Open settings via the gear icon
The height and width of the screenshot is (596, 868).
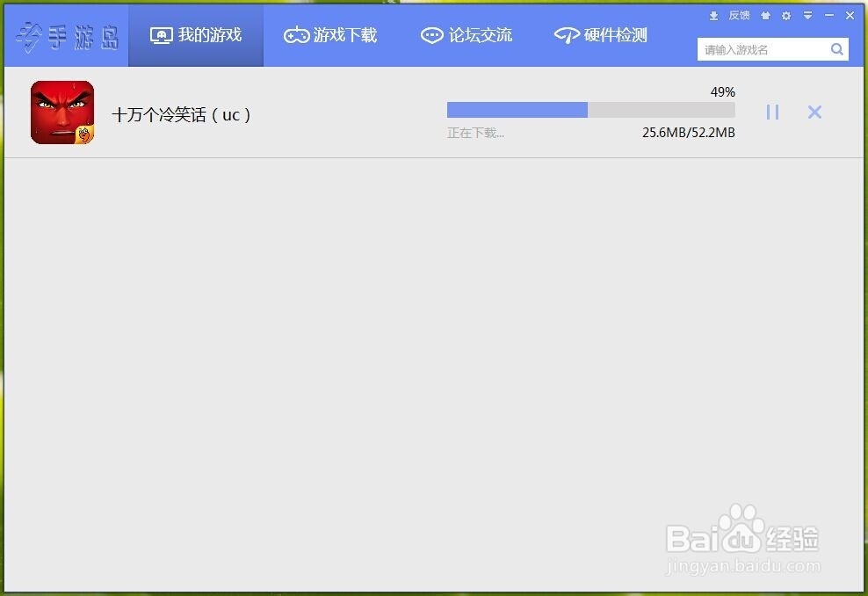tap(785, 15)
